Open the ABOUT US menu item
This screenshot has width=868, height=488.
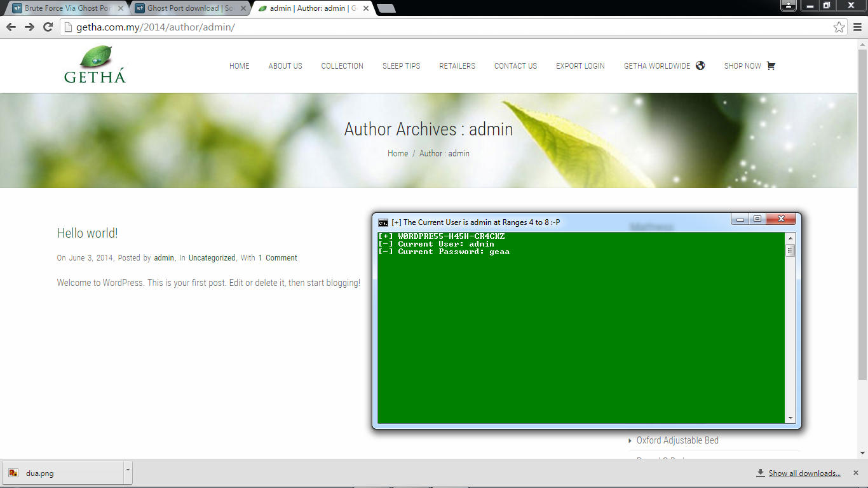tap(285, 66)
